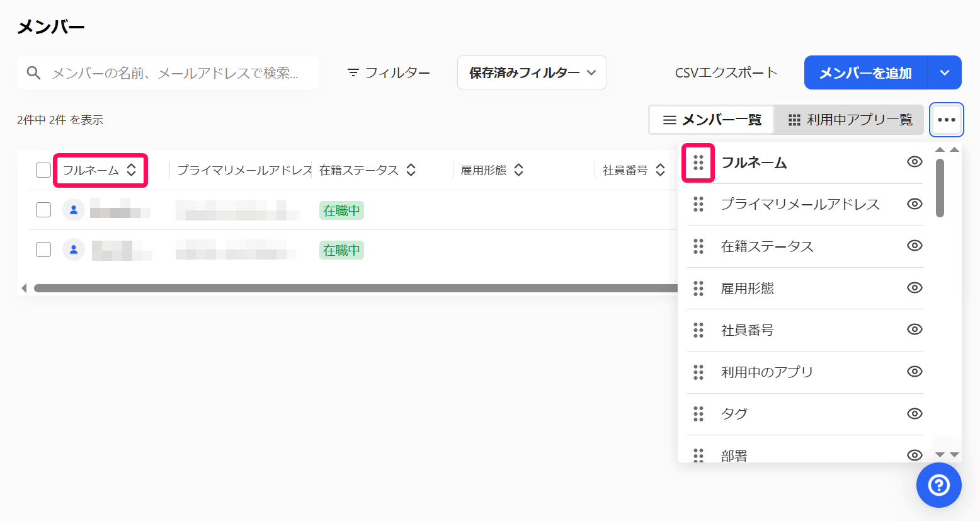The width and height of the screenshot is (980, 521).
Task: Click the first member's blurred name
Action: click(x=120, y=209)
